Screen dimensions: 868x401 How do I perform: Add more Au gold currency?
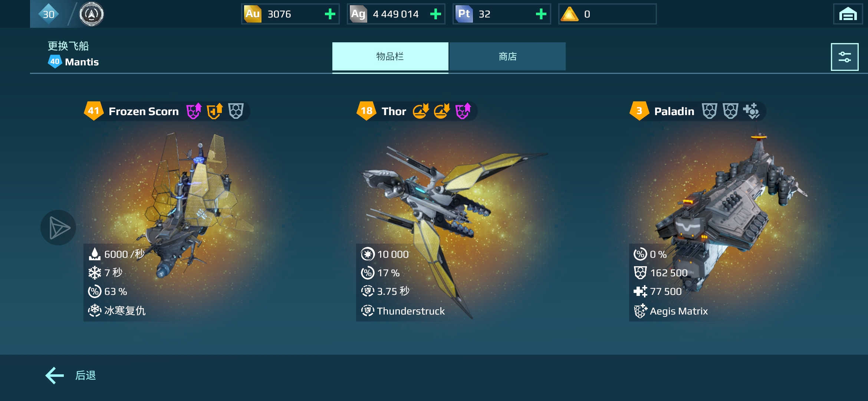point(330,14)
